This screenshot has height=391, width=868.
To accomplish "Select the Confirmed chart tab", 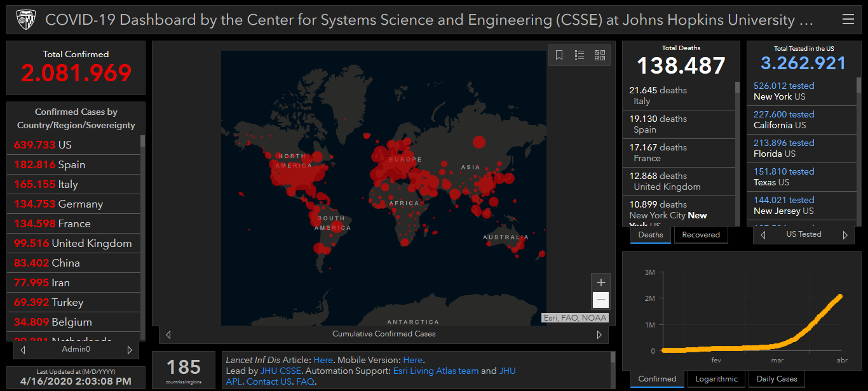I will click(x=657, y=379).
